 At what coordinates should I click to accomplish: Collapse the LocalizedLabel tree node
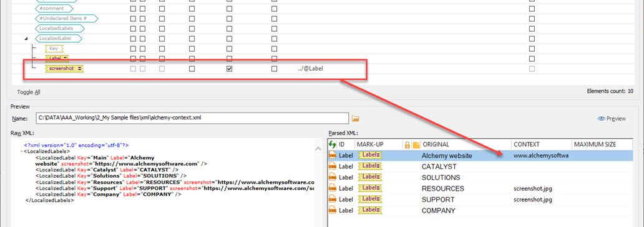coord(26,39)
